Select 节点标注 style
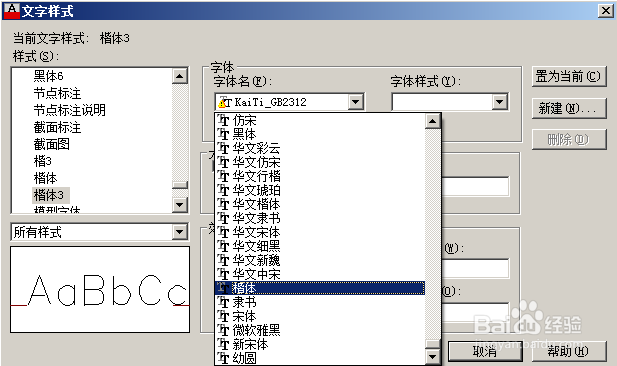 pyautogui.click(x=57, y=93)
